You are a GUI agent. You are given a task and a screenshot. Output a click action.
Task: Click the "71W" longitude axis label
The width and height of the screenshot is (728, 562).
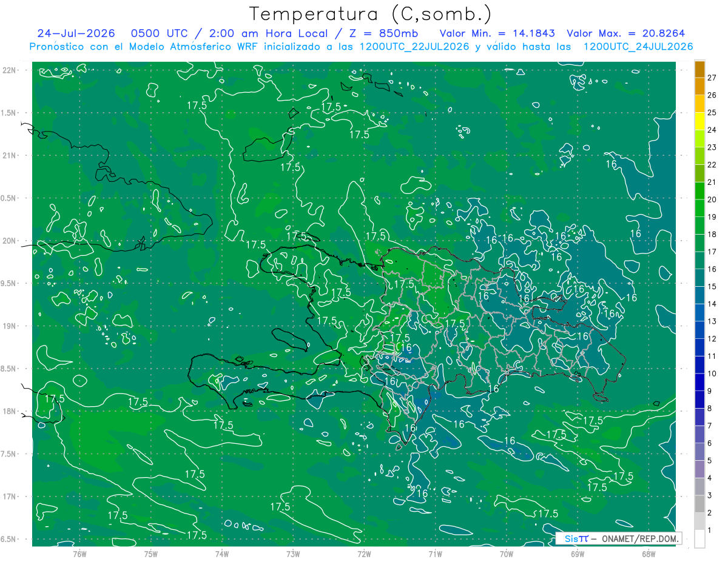435,554
